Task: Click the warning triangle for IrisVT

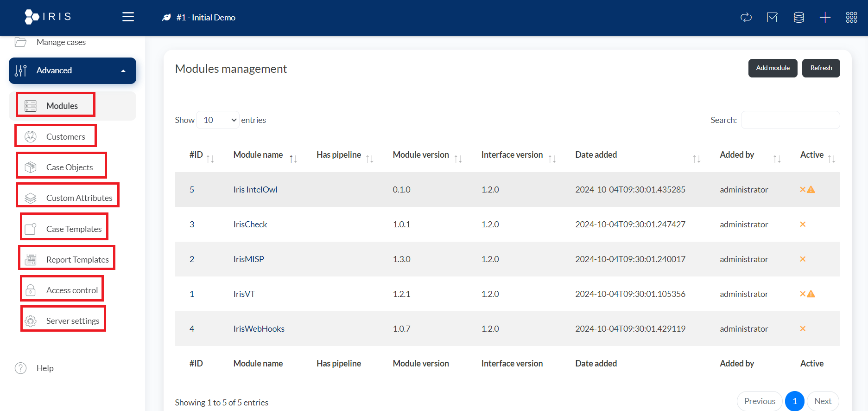Action: click(x=811, y=294)
